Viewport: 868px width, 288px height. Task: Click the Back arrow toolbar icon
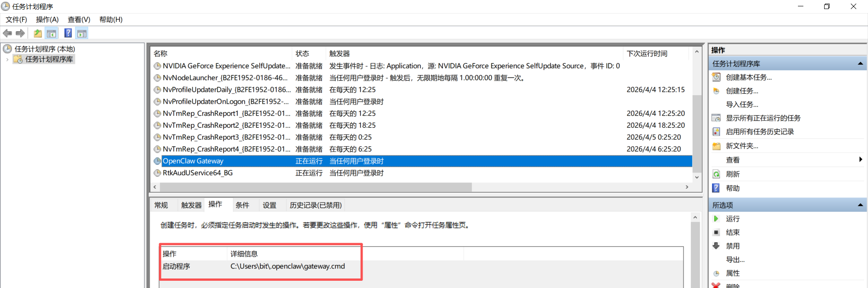[7, 33]
